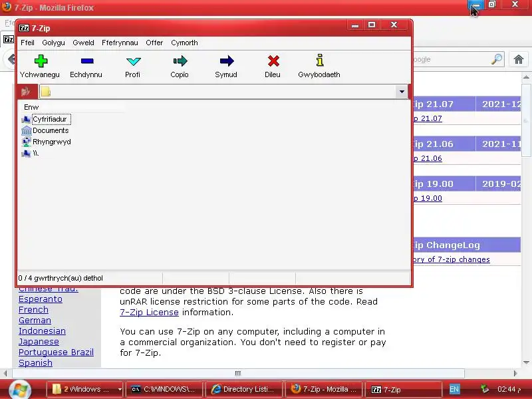The image size is (532, 399).
Task: Click the French language link
Action: tap(33, 310)
